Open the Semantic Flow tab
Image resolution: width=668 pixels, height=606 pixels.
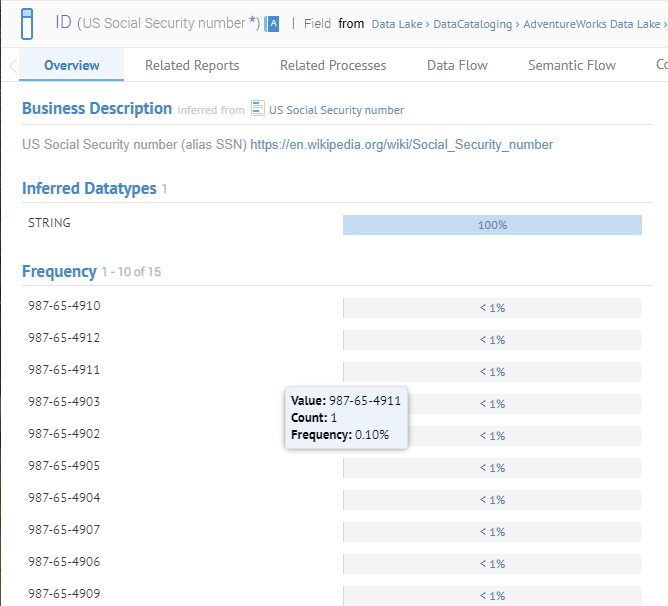pos(572,65)
